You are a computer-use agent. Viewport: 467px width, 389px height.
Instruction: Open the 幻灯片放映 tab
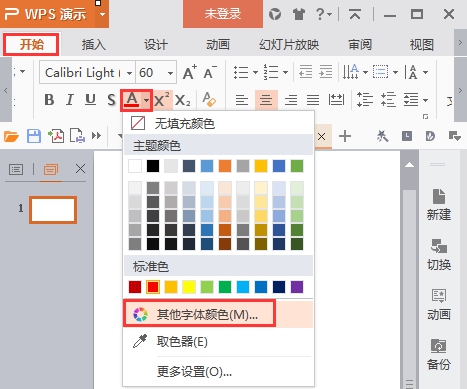coord(289,44)
